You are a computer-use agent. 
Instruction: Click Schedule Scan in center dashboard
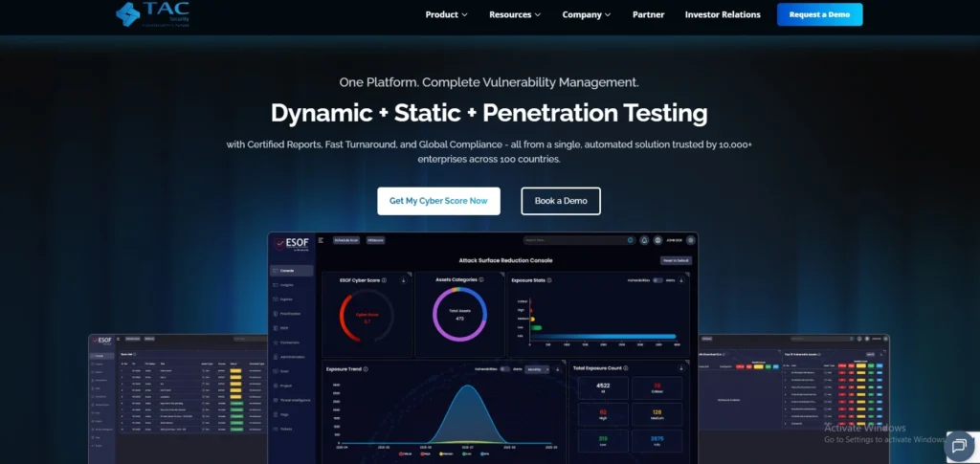click(x=345, y=240)
